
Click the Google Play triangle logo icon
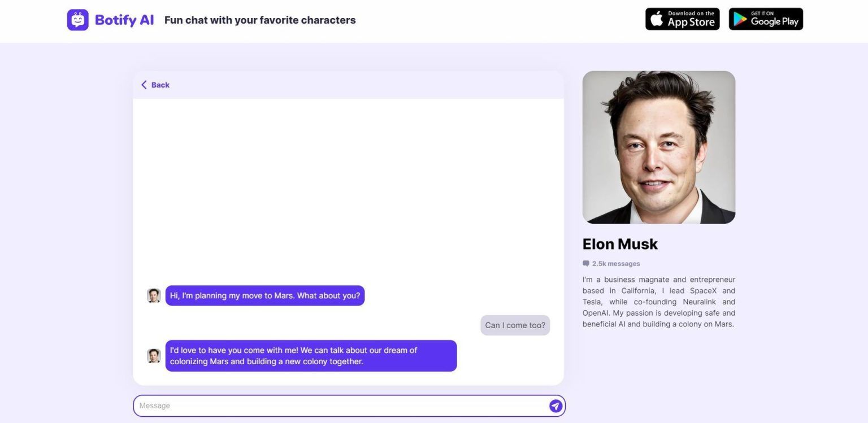[739, 20]
